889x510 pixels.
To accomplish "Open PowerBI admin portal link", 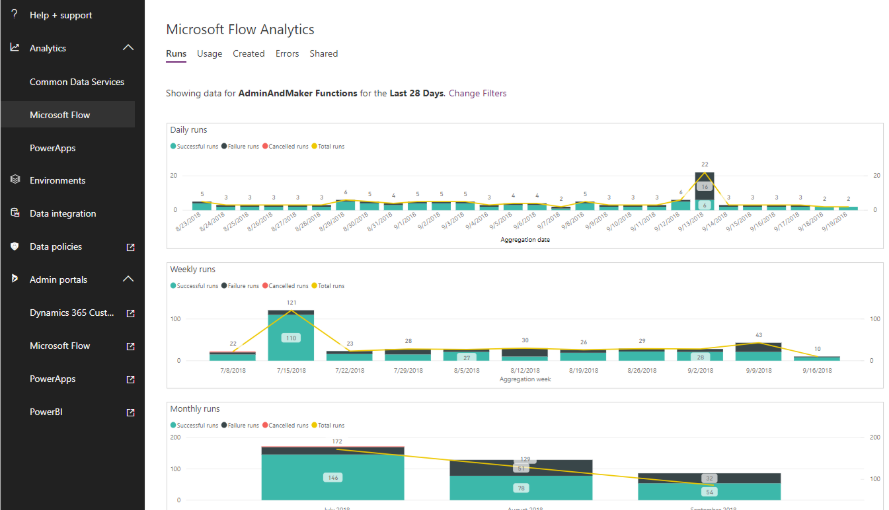I will coord(46,412).
